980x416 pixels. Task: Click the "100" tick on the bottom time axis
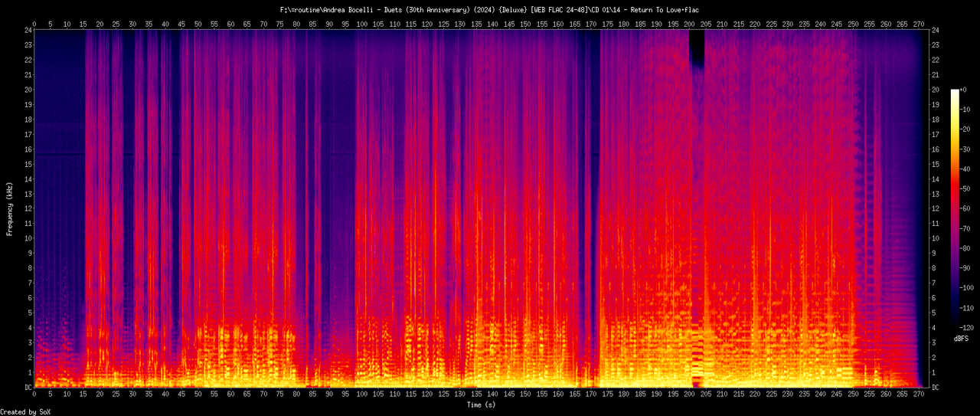click(x=361, y=395)
